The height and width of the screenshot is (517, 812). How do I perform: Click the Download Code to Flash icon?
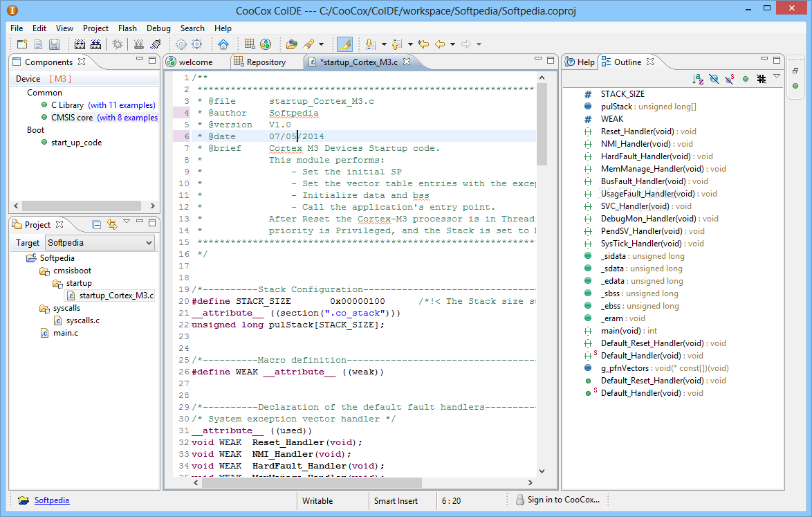pos(139,44)
